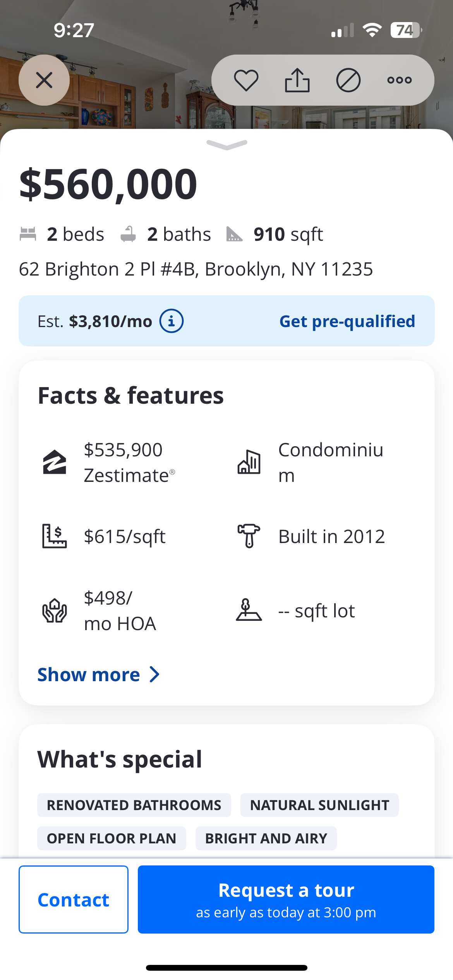Select the NATURAL SUNLIGHT tag
This screenshot has height=980, width=453.
[319, 805]
